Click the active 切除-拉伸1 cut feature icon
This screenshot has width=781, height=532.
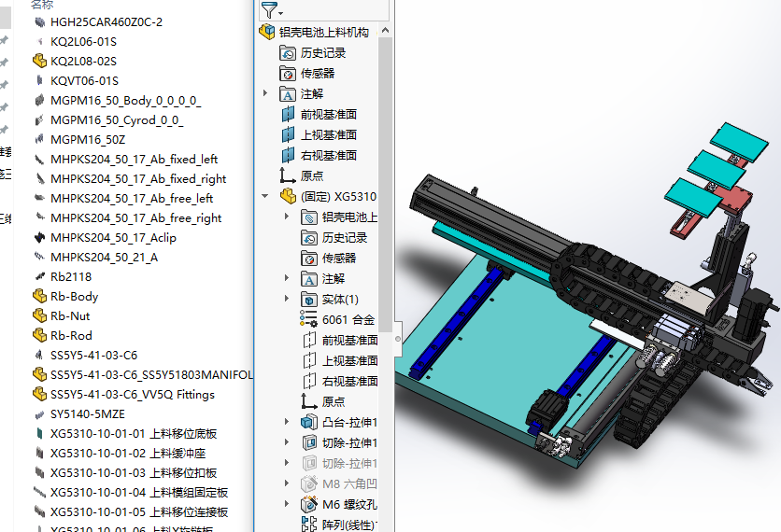pyautogui.click(x=309, y=442)
